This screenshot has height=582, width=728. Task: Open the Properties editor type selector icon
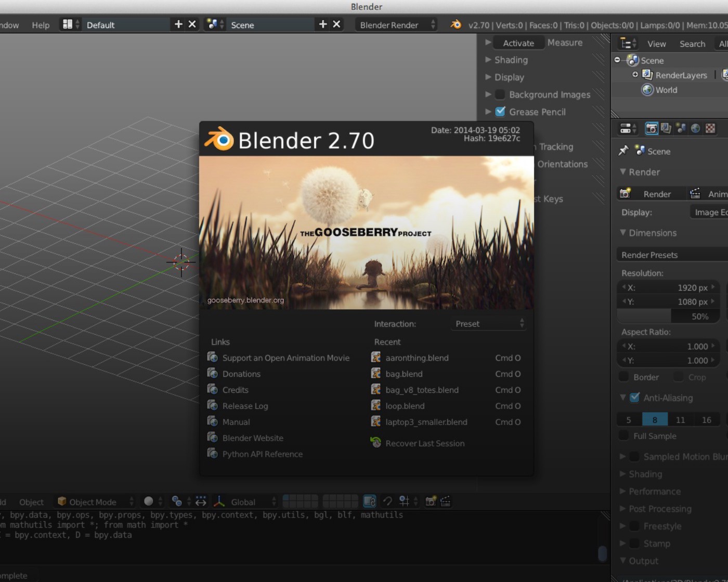click(628, 128)
